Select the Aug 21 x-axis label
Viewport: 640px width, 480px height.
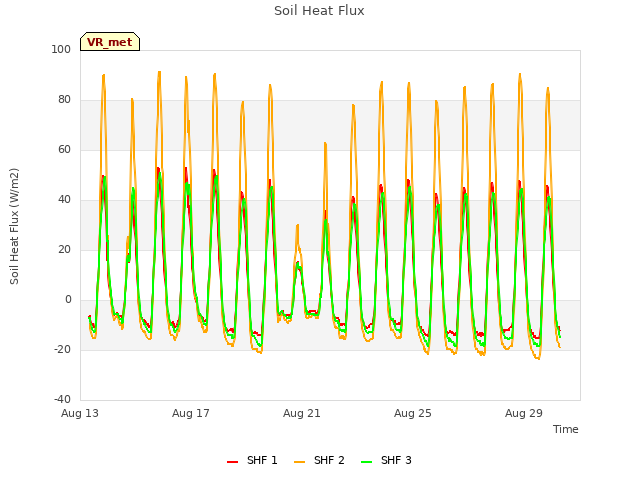tap(302, 413)
